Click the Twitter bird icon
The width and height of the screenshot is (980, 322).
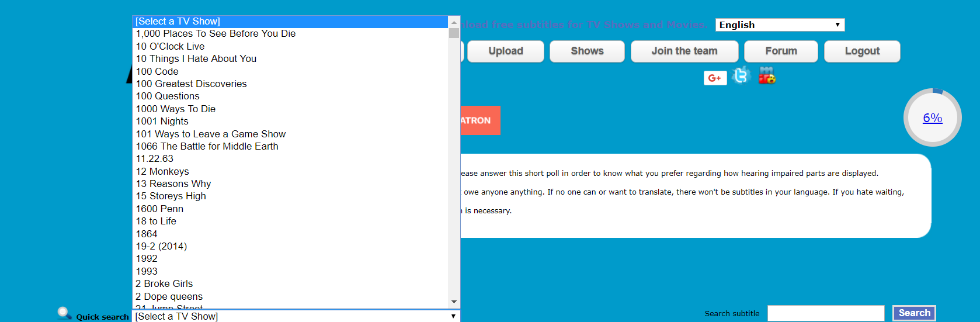741,76
